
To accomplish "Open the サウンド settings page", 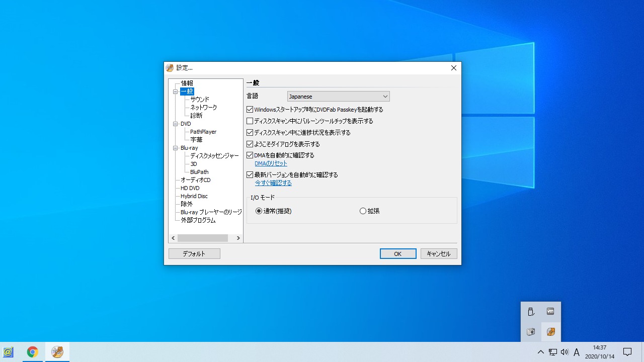I will point(200,100).
